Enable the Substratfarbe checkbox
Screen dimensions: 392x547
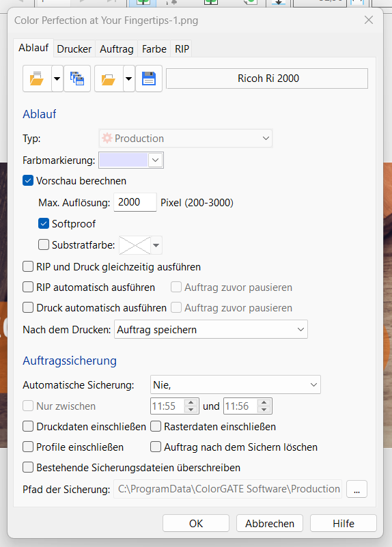click(x=44, y=245)
